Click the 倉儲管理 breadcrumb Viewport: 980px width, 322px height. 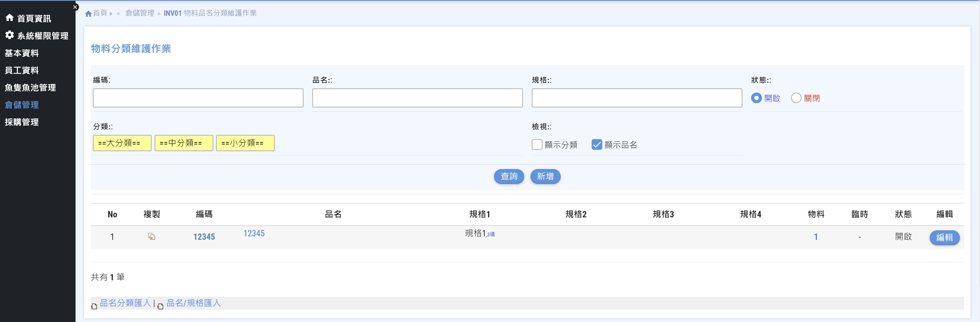click(140, 13)
